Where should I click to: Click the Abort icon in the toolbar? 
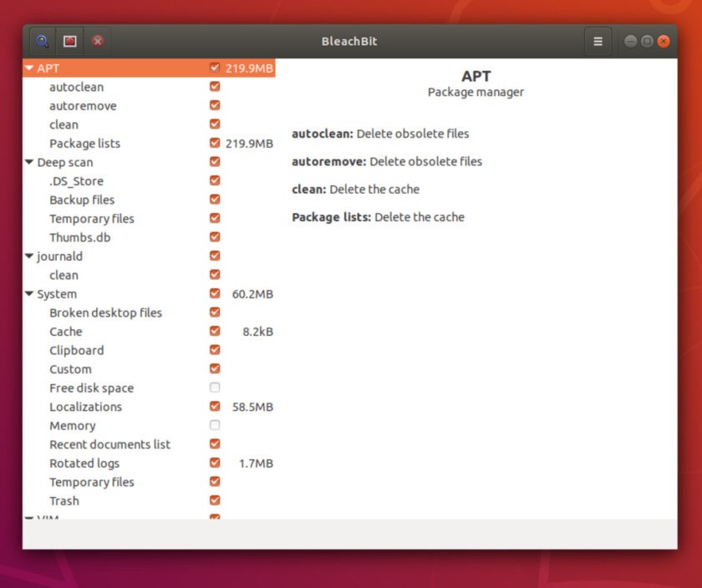(98, 42)
